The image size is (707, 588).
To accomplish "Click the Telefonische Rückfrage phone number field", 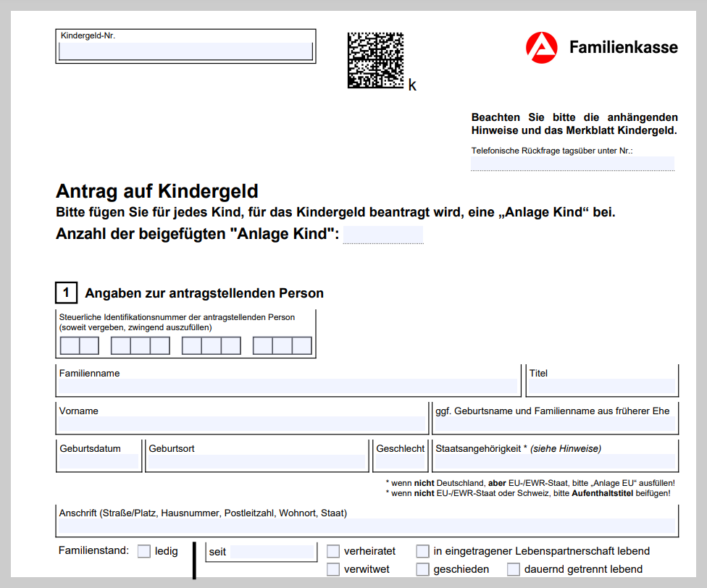I will point(572,163).
